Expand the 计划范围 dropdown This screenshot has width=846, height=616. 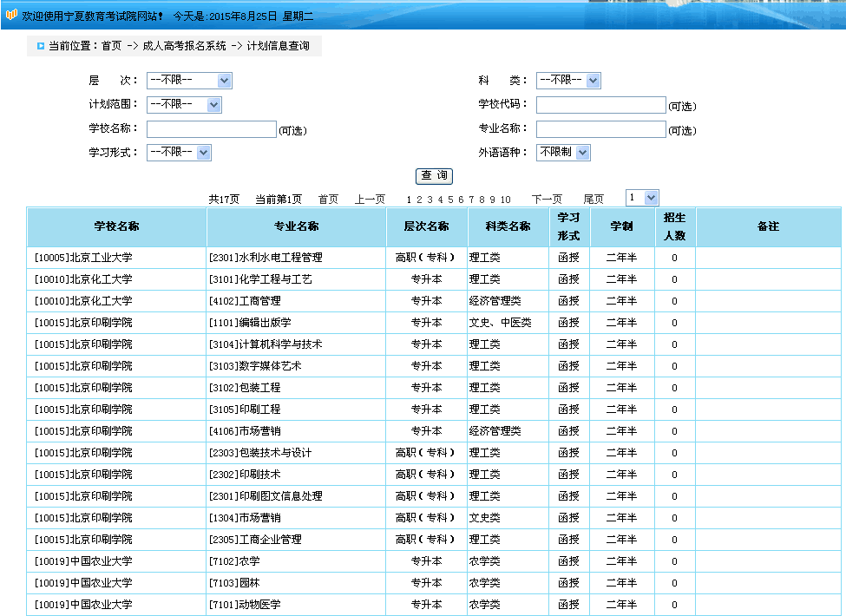click(x=184, y=104)
